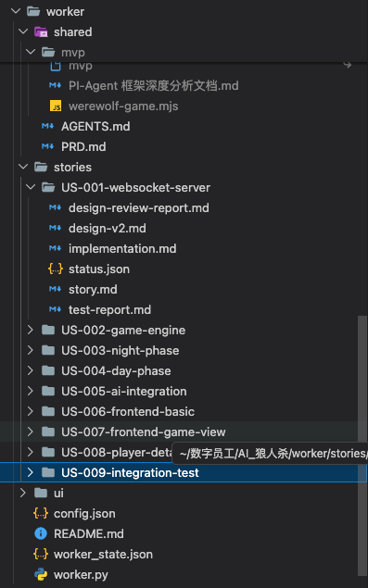368x588 pixels.
Task: Open story.md file
Action: pos(93,289)
